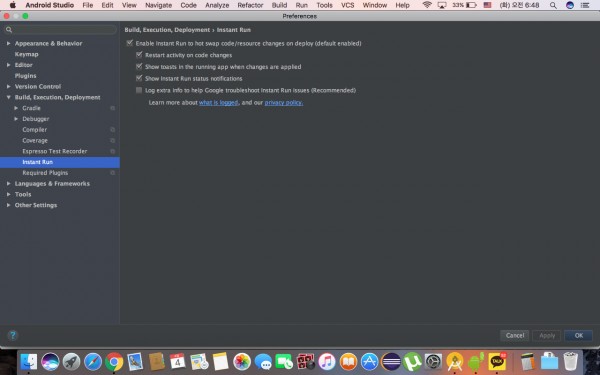600x375 pixels.
Task: Open KakaoTalk from the dock
Action: (x=497, y=362)
